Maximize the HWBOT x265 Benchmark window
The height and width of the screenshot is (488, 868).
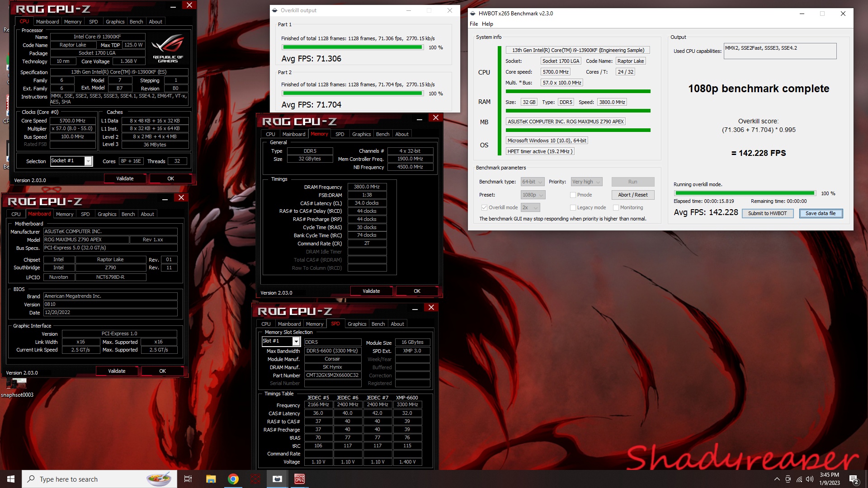coord(822,14)
